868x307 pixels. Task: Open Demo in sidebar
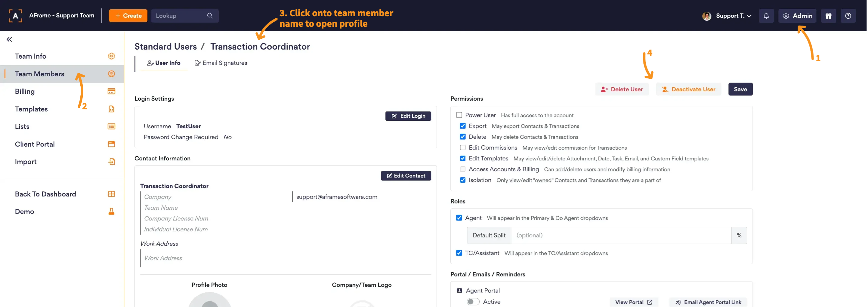(x=62, y=211)
